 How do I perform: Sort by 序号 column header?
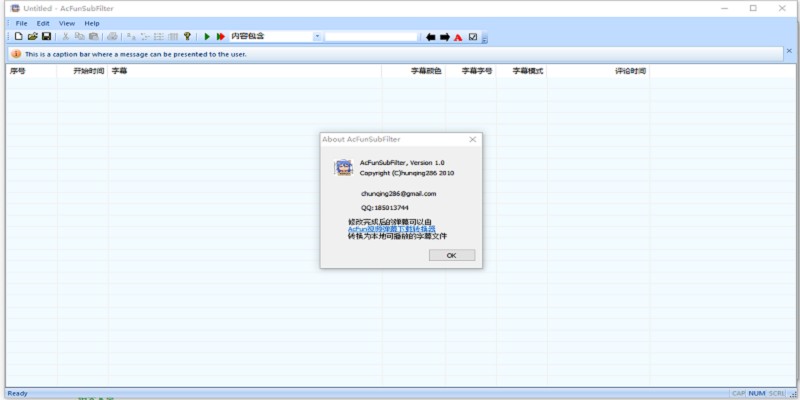click(32, 71)
